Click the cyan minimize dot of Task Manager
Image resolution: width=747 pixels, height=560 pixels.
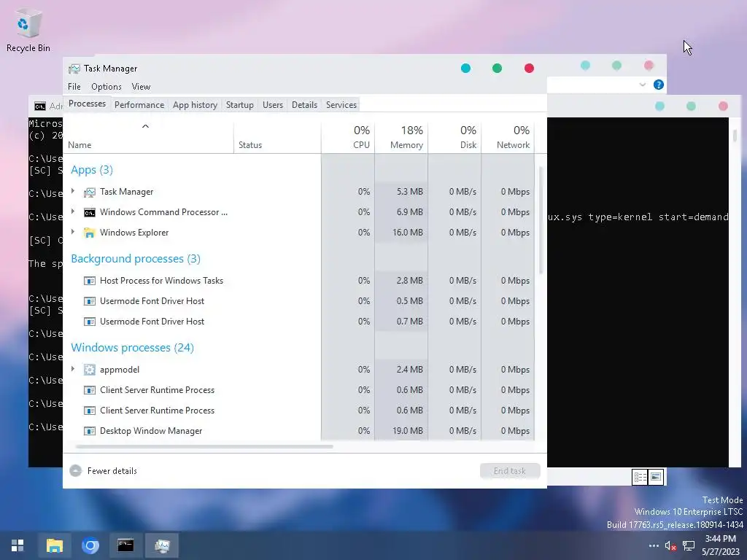[x=465, y=68]
